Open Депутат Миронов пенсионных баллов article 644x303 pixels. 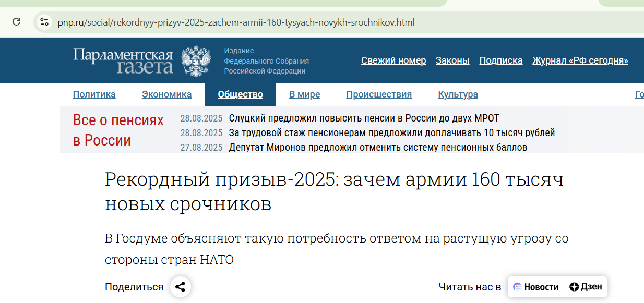pos(378,147)
